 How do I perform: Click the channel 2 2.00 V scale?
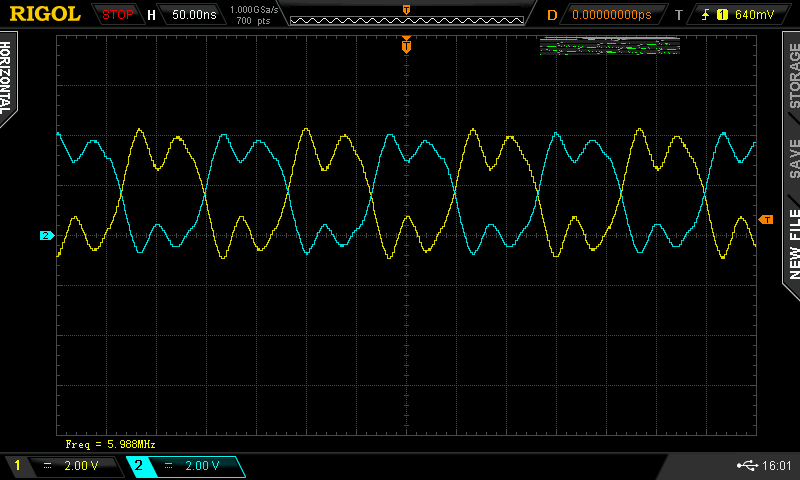(202, 465)
